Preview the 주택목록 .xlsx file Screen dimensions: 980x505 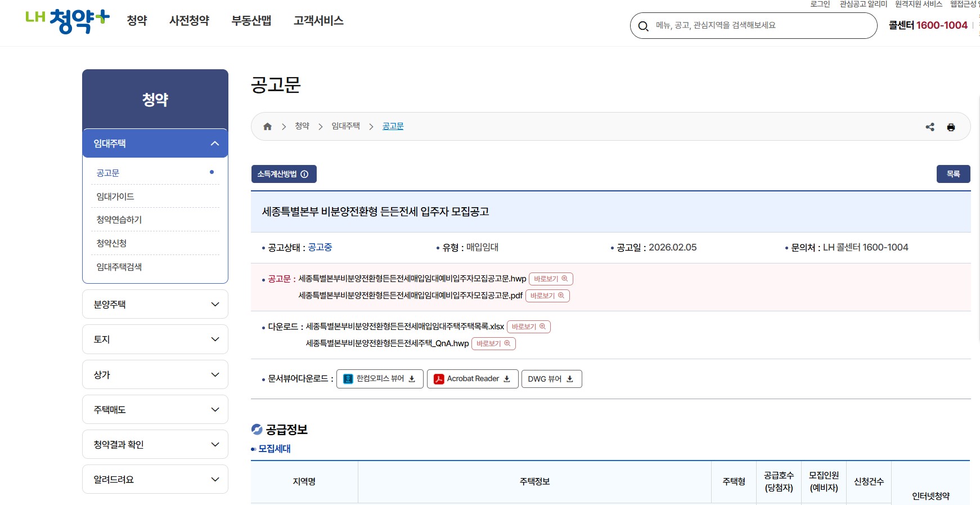(x=528, y=327)
